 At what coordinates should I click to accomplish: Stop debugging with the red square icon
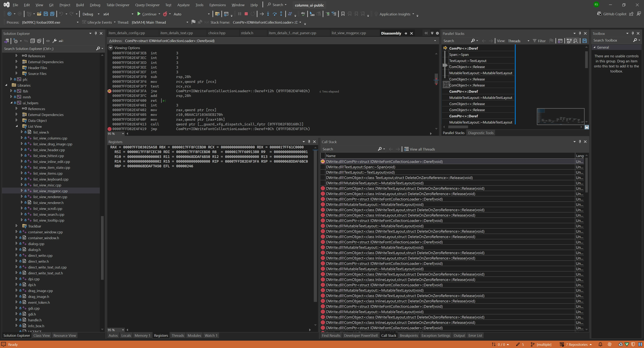(246, 14)
